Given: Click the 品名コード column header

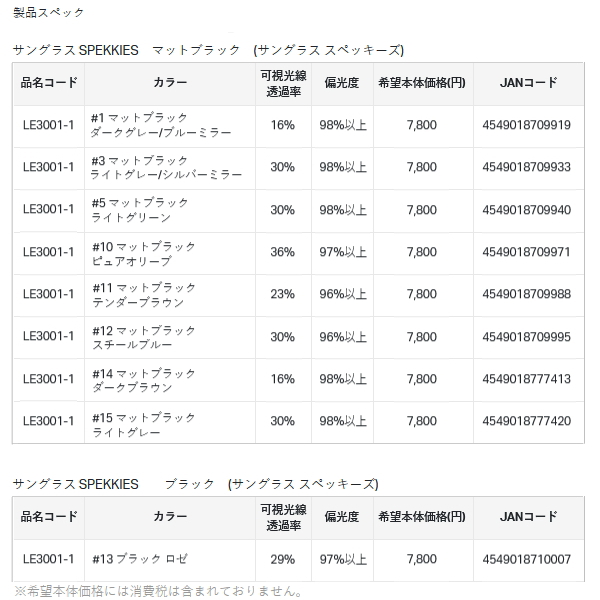Looking at the screenshot, I should [49, 82].
